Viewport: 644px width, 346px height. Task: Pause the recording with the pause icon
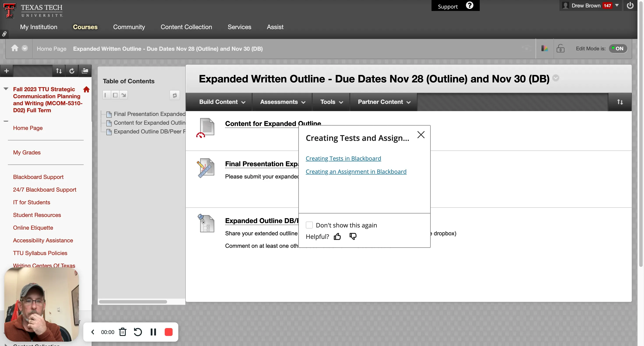point(153,332)
